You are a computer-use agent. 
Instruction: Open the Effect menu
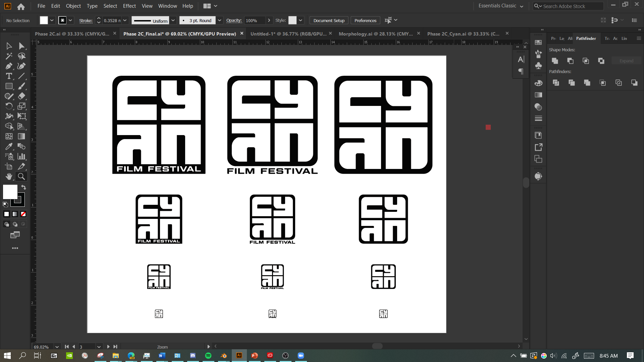129,6
